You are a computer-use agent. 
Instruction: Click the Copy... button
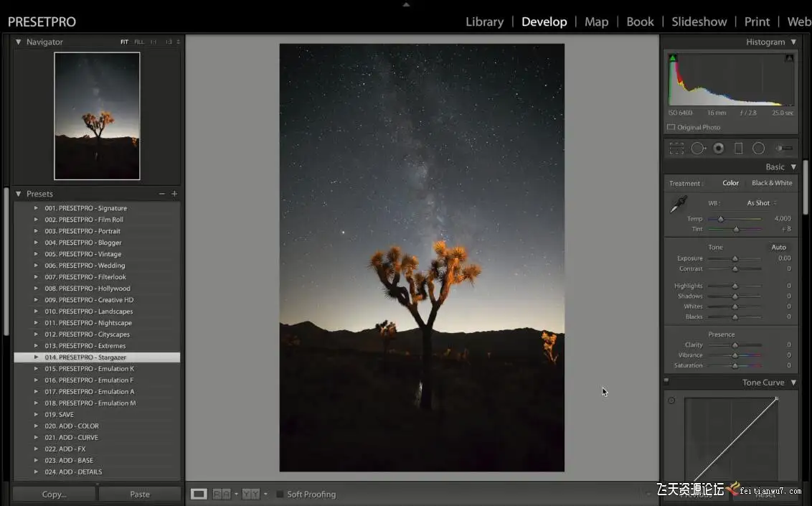click(x=55, y=494)
